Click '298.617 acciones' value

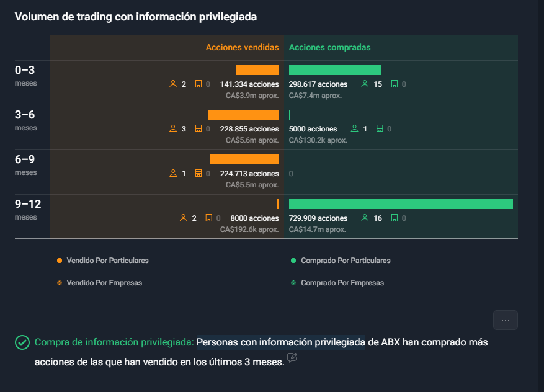(x=318, y=84)
